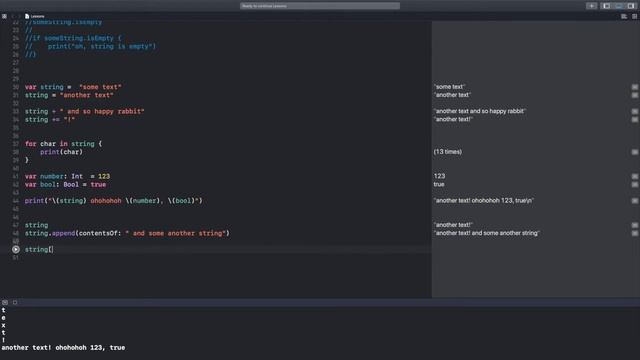640x360 pixels.
Task: Place cursor in var string = "some text" line
Action: click(x=73, y=87)
